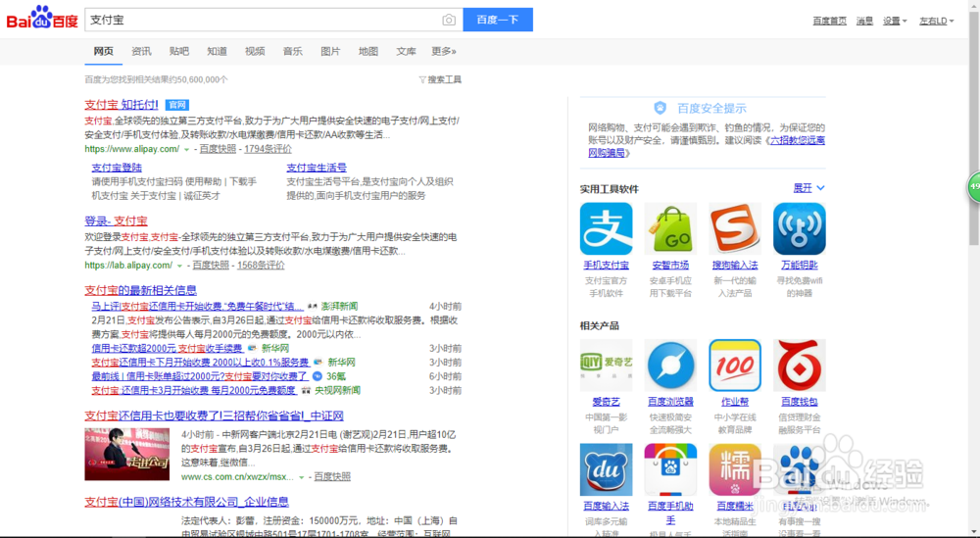Image resolution: width=980 pixels, height=538 pixels.
Task: Open the 支付宝登陆 sublink
Action: coord(117,168)
